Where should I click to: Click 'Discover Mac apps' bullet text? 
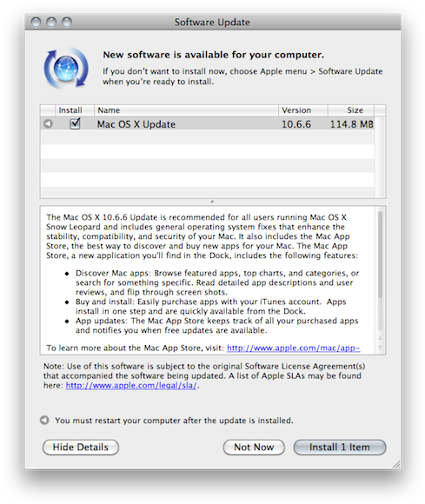[217, 282]
